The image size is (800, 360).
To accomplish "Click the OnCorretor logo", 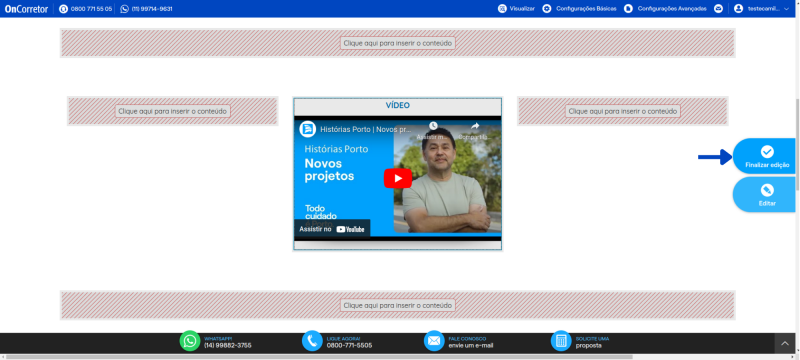I will click(x=26, y=9).
